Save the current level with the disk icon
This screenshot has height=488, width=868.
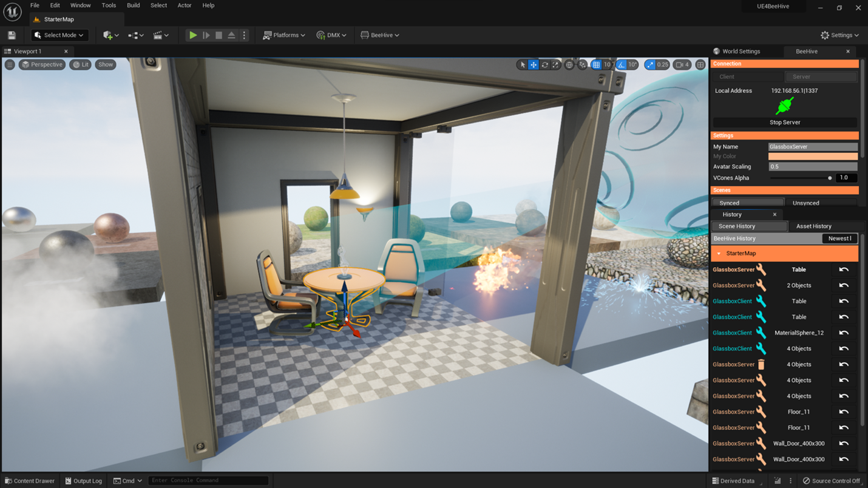12,35
